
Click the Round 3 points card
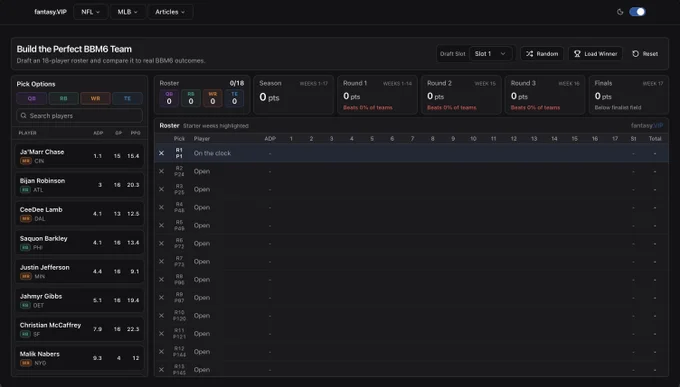coord(545,95)
